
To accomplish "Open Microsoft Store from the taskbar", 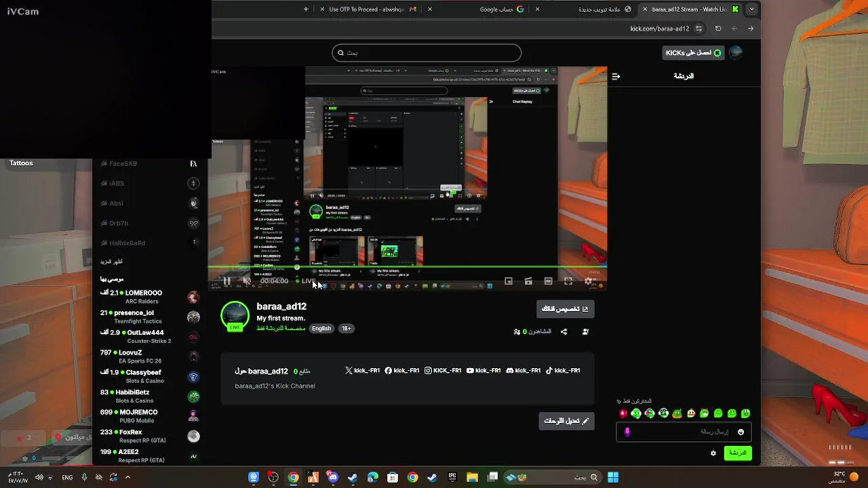I will coord(393,477).
